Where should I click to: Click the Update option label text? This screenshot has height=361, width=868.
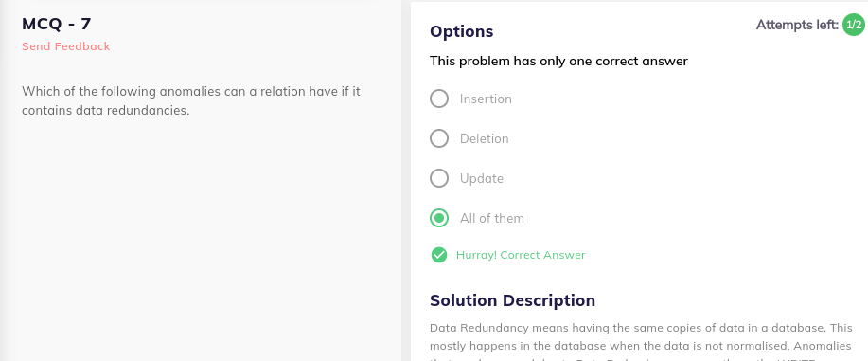pos(481,178)
